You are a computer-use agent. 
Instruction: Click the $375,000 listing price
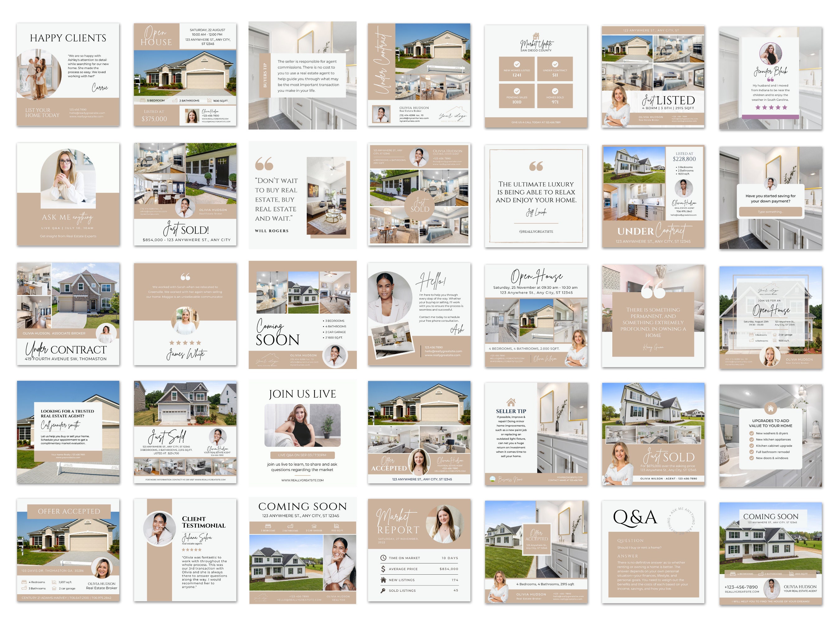point(154,119)
